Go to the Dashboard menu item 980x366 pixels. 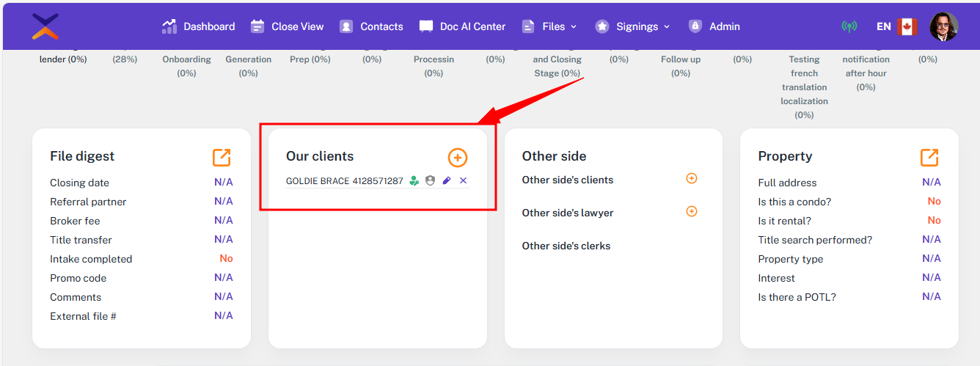[x=199, y=26]
